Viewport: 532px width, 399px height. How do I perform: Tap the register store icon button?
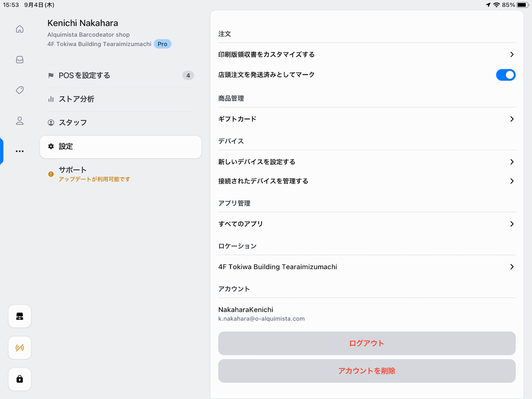pyautogui.click(x=20, y=316)
